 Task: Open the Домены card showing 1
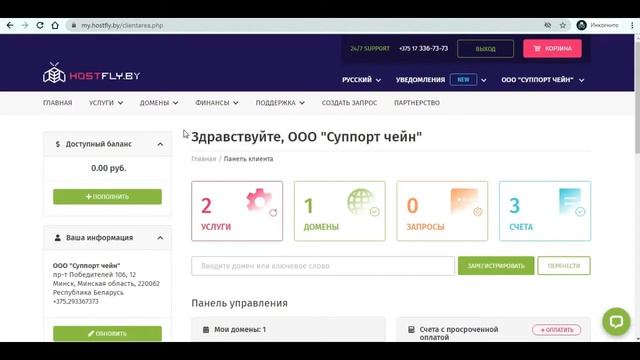click(x=340, y=211)
